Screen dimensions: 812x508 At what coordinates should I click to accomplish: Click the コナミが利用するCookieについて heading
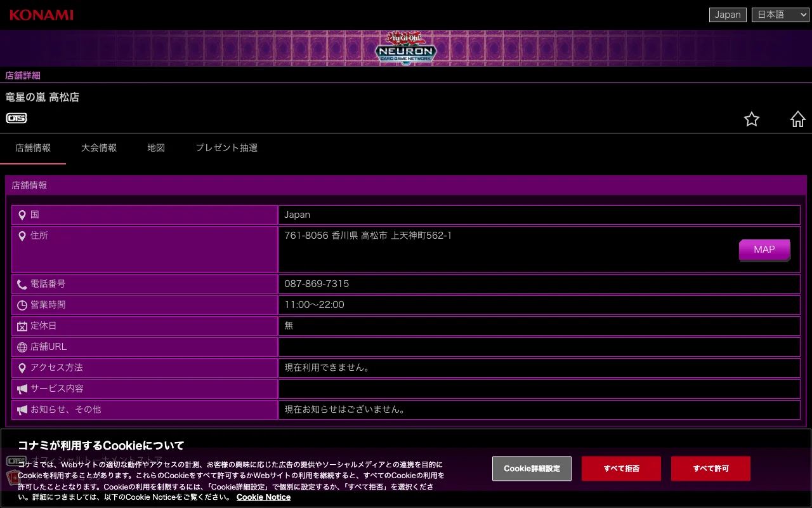point(101,445)
